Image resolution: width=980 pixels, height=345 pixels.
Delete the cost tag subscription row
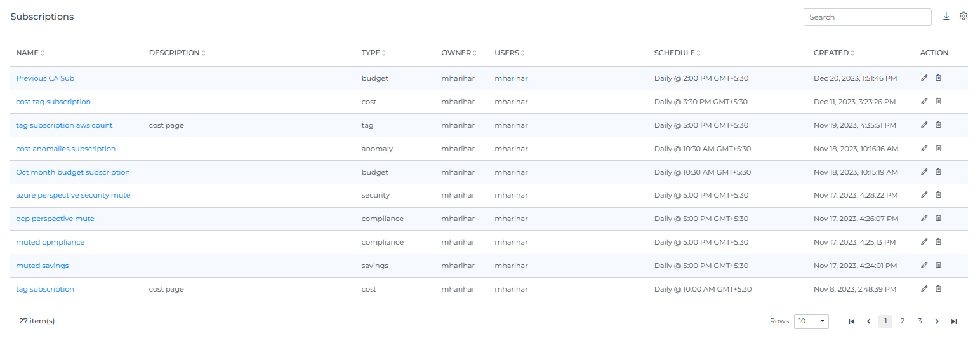point(938,102)
